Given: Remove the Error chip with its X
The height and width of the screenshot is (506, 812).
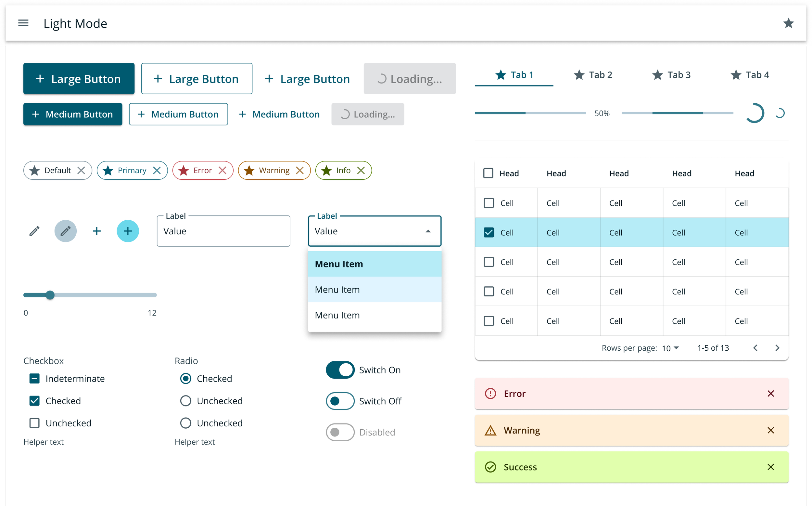Looking at the screenshot, I should point(222,170).
